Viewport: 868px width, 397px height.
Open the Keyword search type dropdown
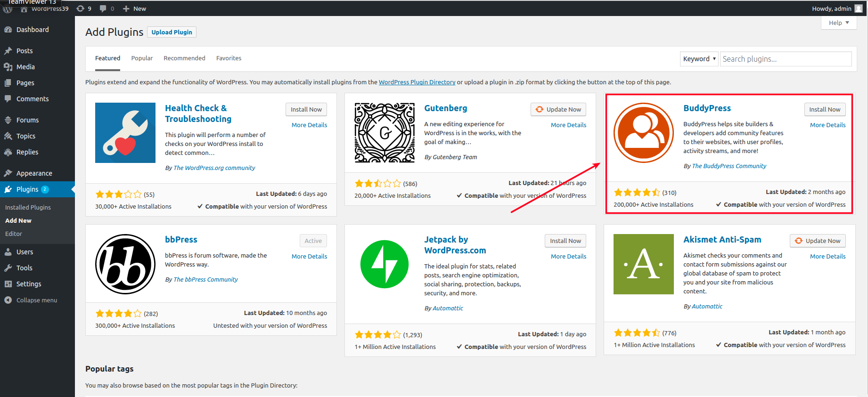pos(699,59)
